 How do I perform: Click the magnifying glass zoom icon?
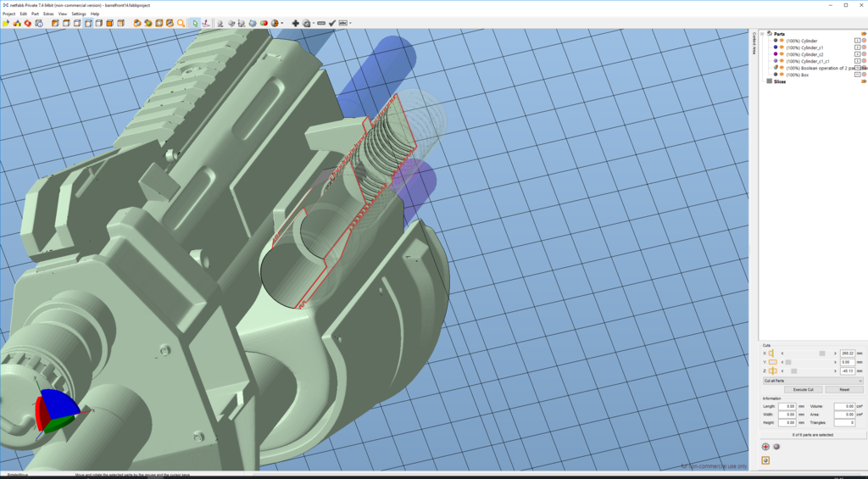[x=181, y=23]
